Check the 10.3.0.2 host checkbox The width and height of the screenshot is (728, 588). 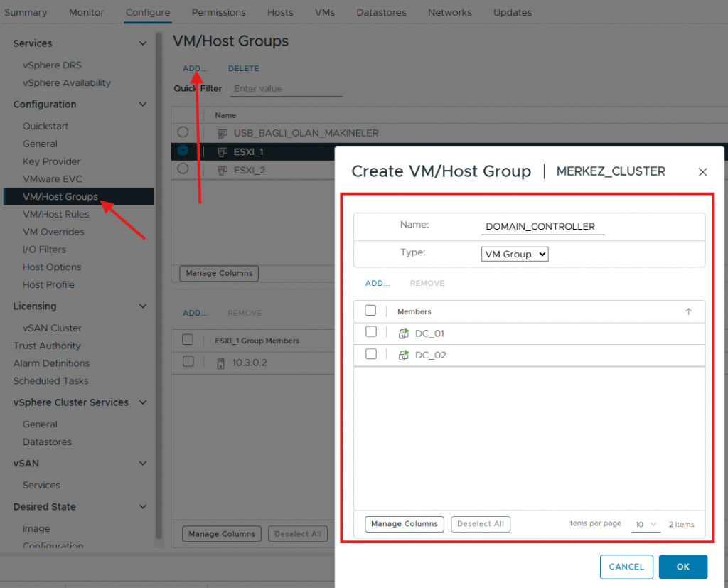click(x=188, y=361)
